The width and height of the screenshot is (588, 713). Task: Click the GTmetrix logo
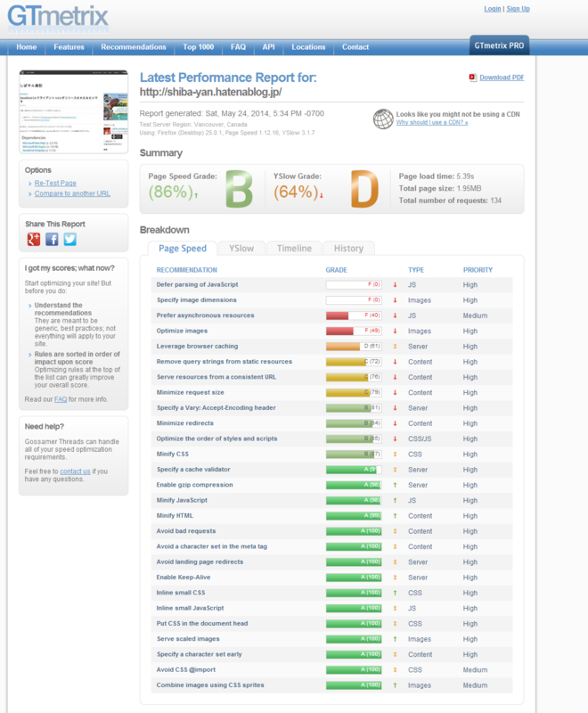point(58,20)
